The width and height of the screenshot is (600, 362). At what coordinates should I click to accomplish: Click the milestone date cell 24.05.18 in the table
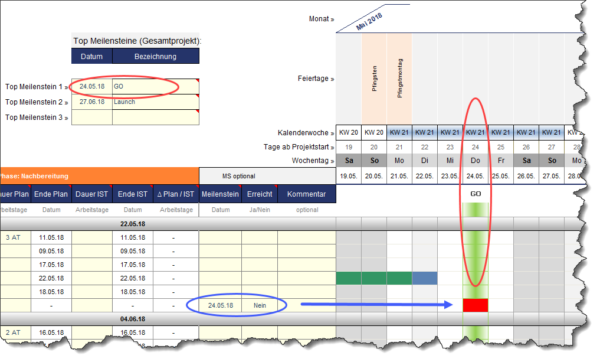(220, 305)
